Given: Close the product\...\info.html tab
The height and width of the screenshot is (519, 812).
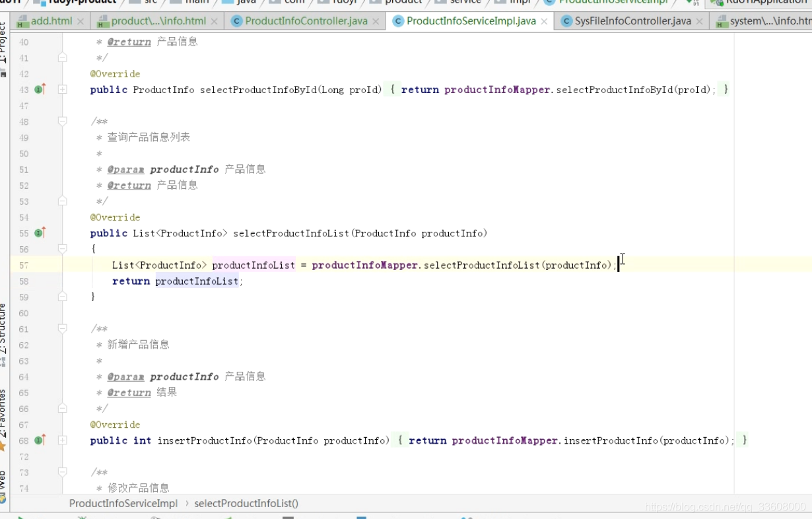Looking at the screenshot, I should click(215, 21).
